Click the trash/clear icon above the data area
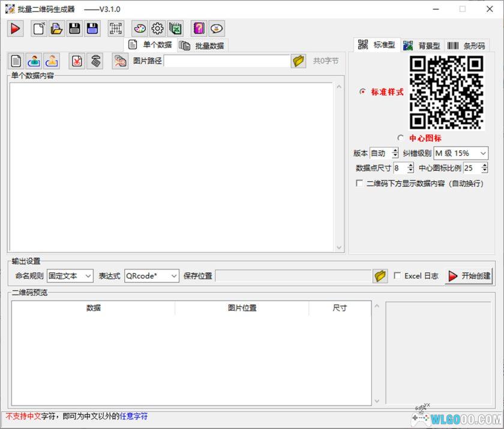The width and height of the screenshot is (504, 429). (x=94, y=61)
